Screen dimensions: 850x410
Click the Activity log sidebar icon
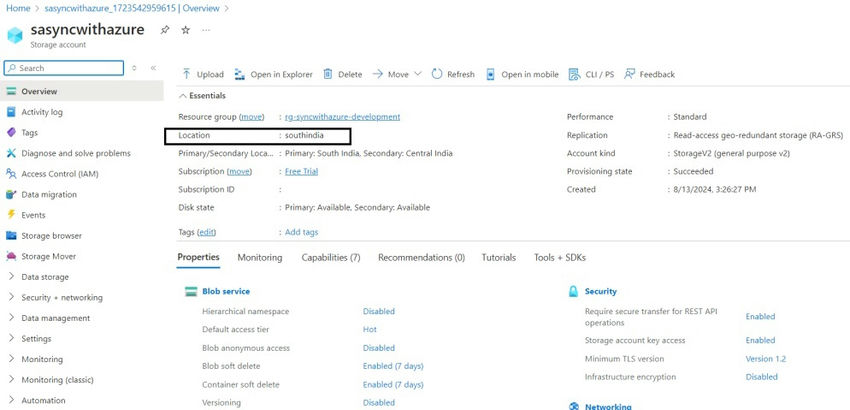[11, 112]
